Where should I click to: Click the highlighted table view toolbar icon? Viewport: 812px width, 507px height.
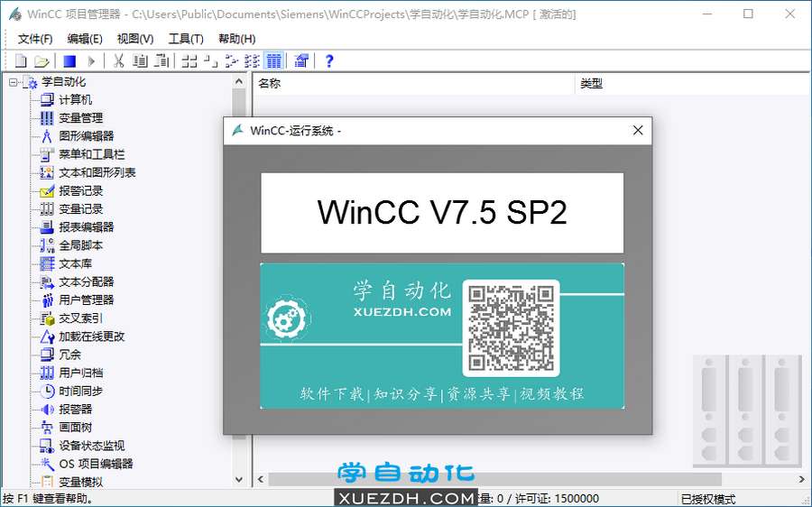273,61
